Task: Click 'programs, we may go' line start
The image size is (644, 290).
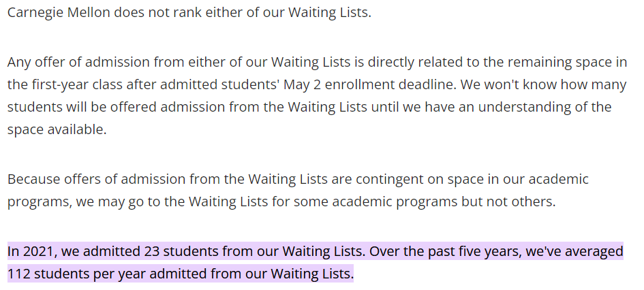Action: [68, 202]
